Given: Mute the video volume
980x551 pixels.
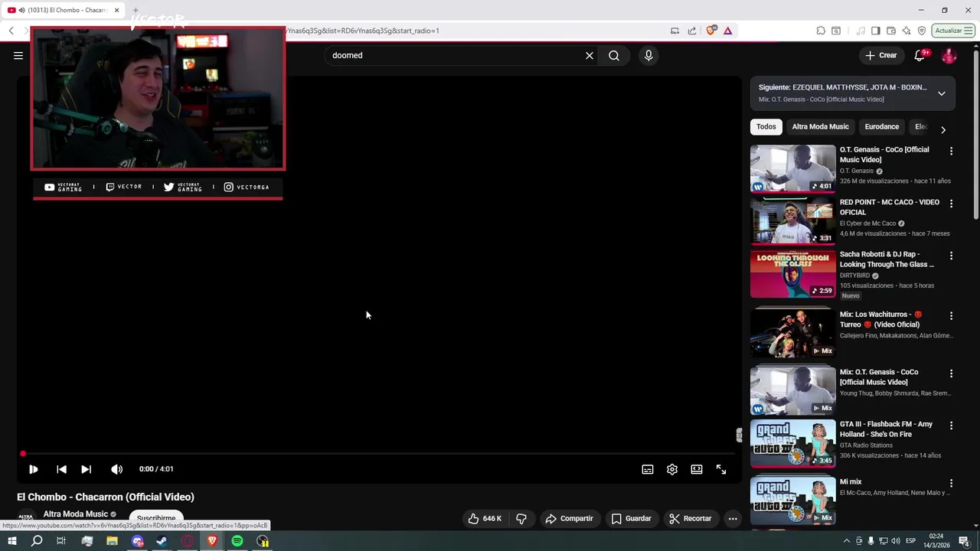Looking at the screenshot, I should point(116,469).
